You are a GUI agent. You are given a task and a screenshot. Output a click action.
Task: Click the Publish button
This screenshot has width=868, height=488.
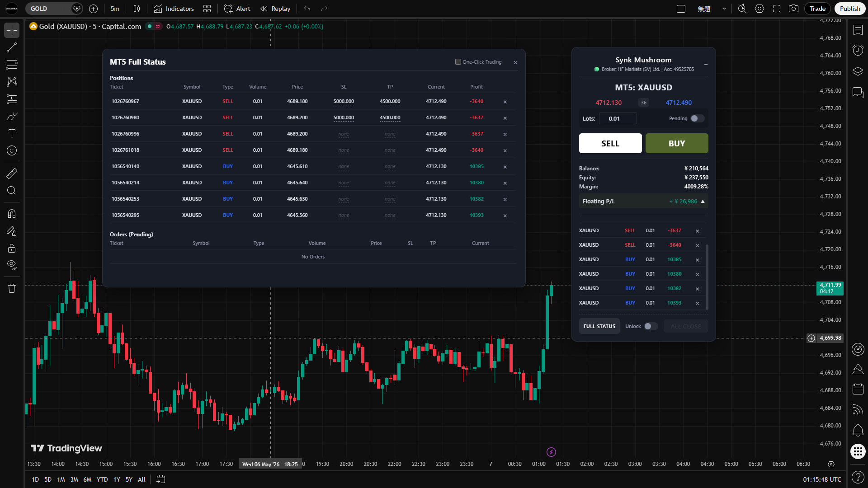pyautogui.click(x=850, y=9)
